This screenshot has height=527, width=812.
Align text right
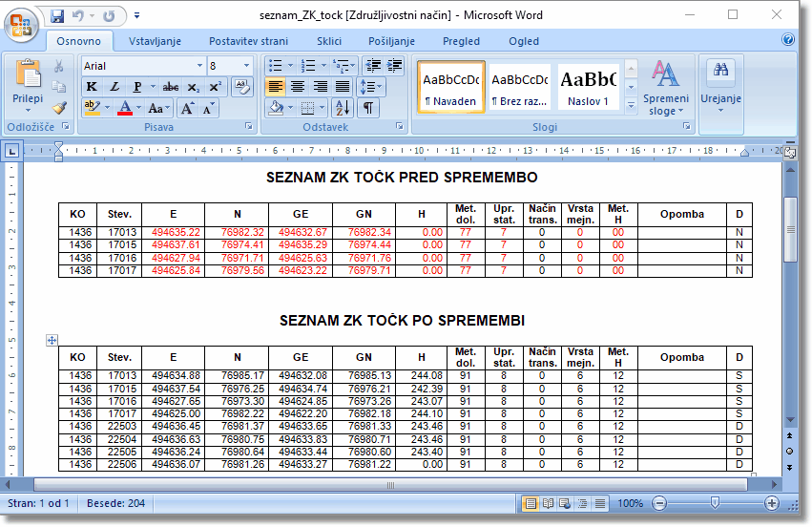320,87
